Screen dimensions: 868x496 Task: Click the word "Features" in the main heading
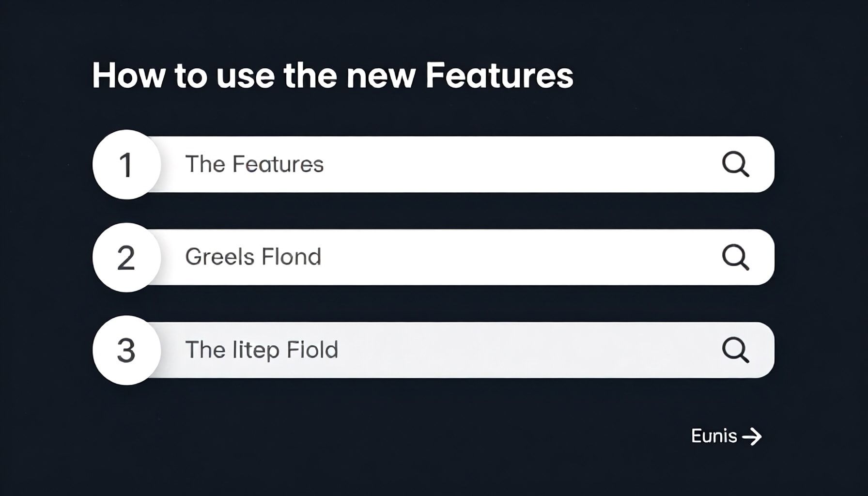click(x=499, y=76)
